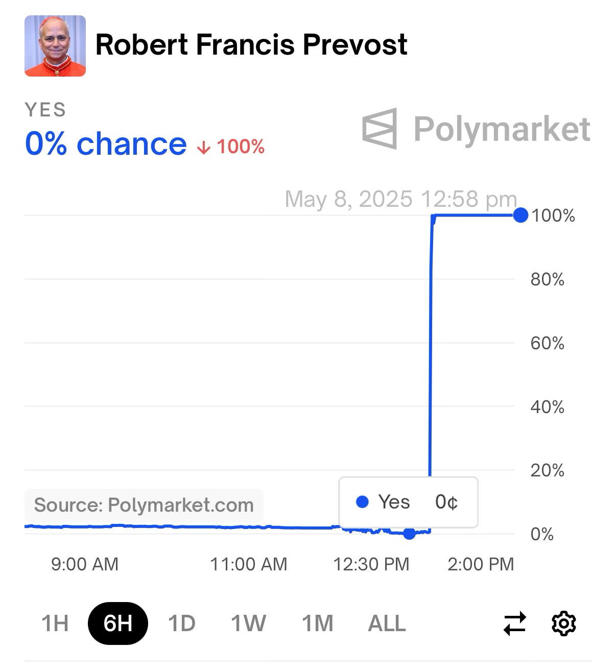Switch chart to 1M range
Image resolution: width=616 pixels, height=672 pixels.
click(317, 623)
